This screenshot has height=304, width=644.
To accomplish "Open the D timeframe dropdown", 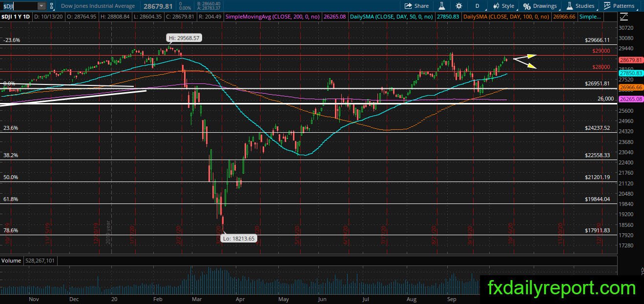I will pos(477,6).
